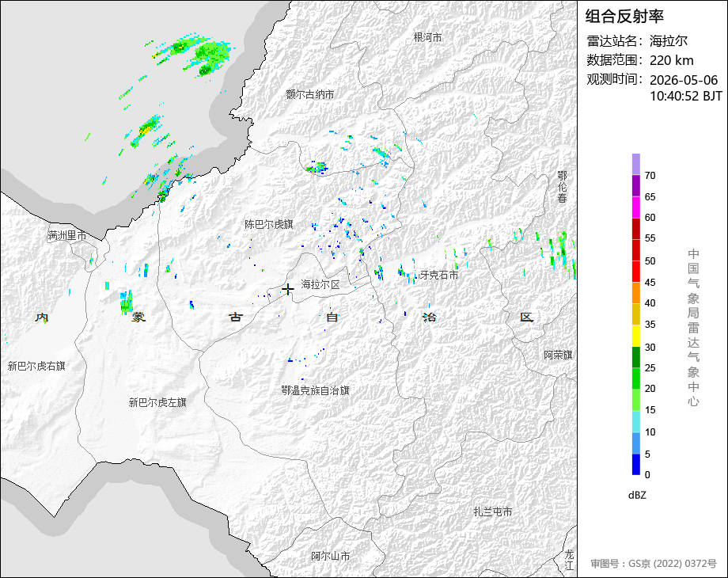This screenshot has height=578, width=728.
Task: Click the station name 海拉尔 in the legend
Action: [x=669, y=41]
